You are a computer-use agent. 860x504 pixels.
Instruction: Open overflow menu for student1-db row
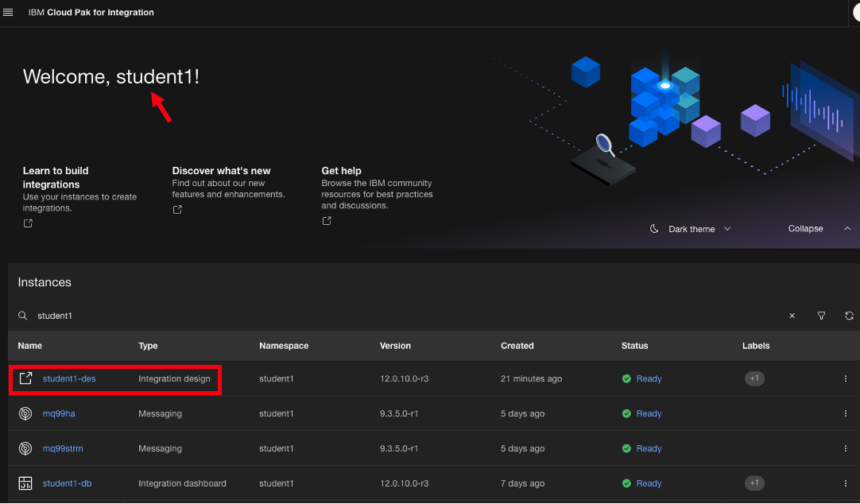coord(845,483)
